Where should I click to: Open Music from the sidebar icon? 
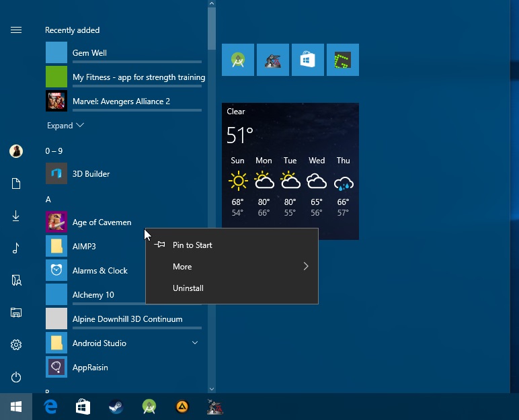[x=16, y=248]
